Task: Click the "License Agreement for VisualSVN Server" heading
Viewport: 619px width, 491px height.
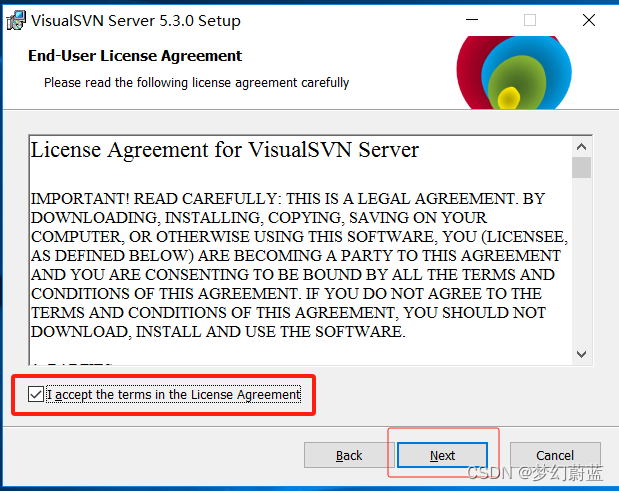Action: [x=225, y=150]
